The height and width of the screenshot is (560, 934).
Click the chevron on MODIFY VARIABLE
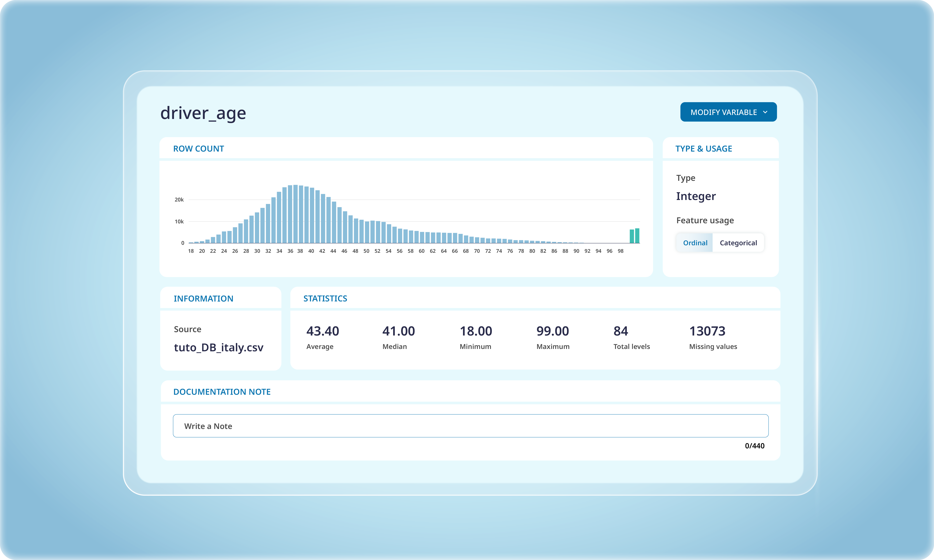pyautogui.click(x=765, y=112)
